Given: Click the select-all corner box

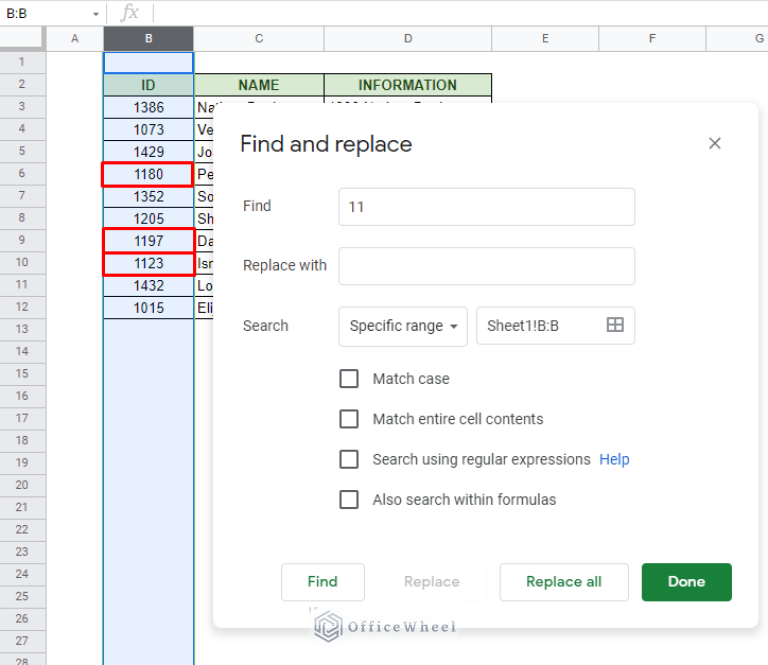Looking at the screenshot, I should (21, 38).
